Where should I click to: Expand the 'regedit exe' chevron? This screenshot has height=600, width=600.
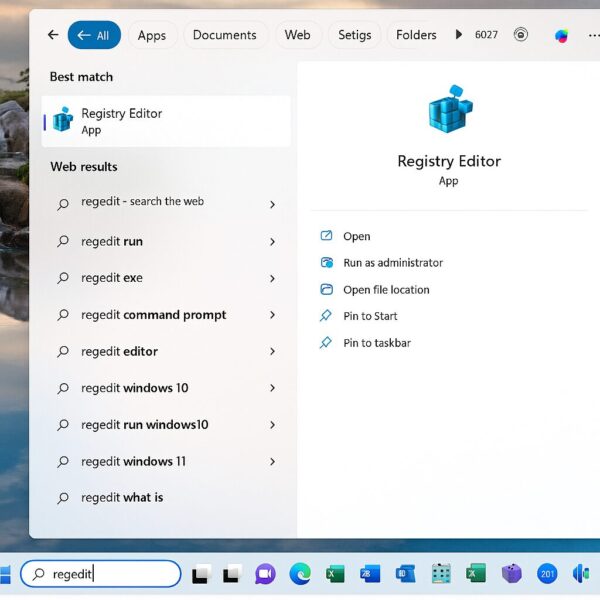click(272, 278)
